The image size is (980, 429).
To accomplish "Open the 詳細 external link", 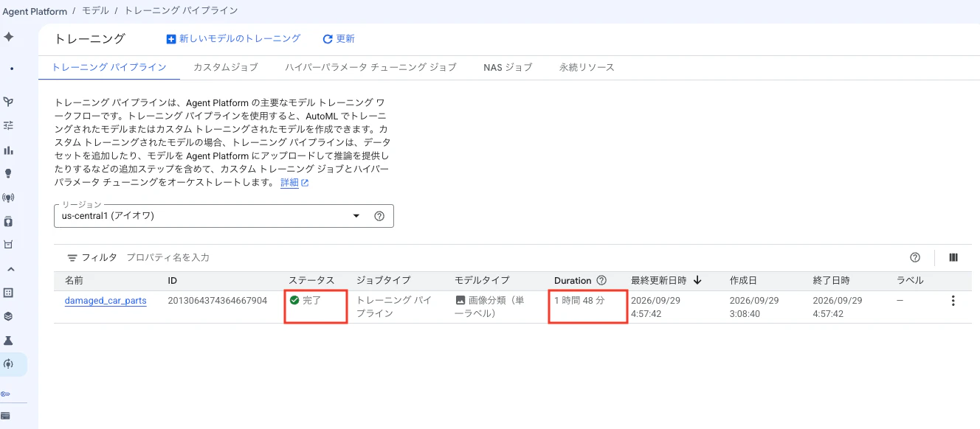I will 294,183.
